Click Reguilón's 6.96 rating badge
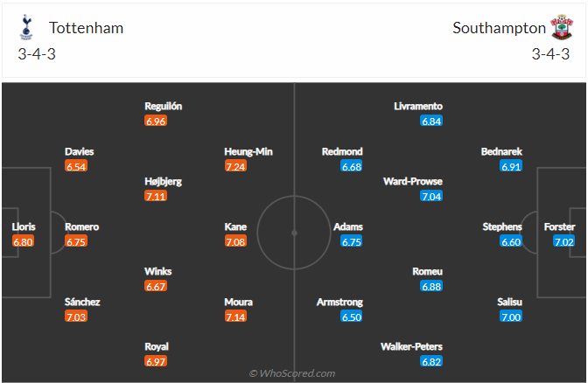Viewport: 588px width, 383px height. click(156, 121)
